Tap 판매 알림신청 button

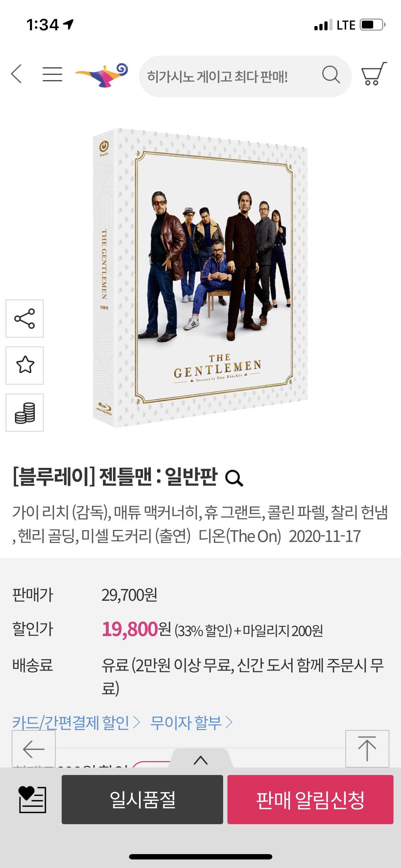click(x=310, y=800)
